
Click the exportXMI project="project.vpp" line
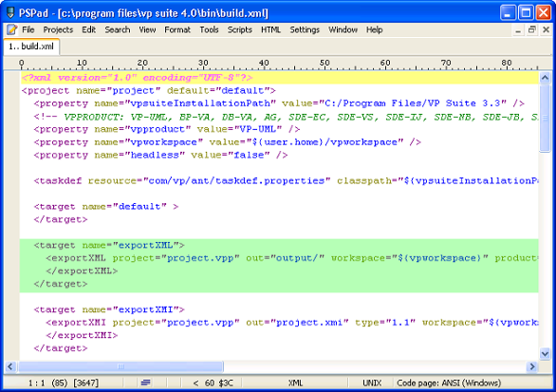pos(292,323)
